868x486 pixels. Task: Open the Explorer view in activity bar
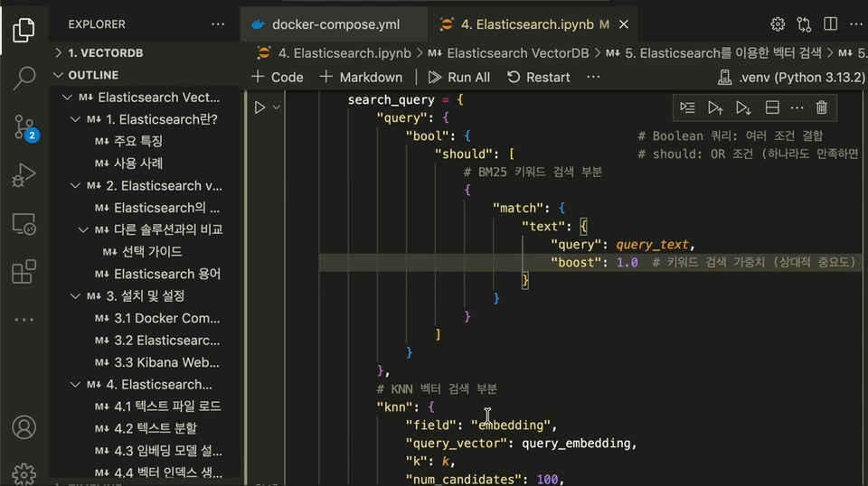tap(24, 31)
